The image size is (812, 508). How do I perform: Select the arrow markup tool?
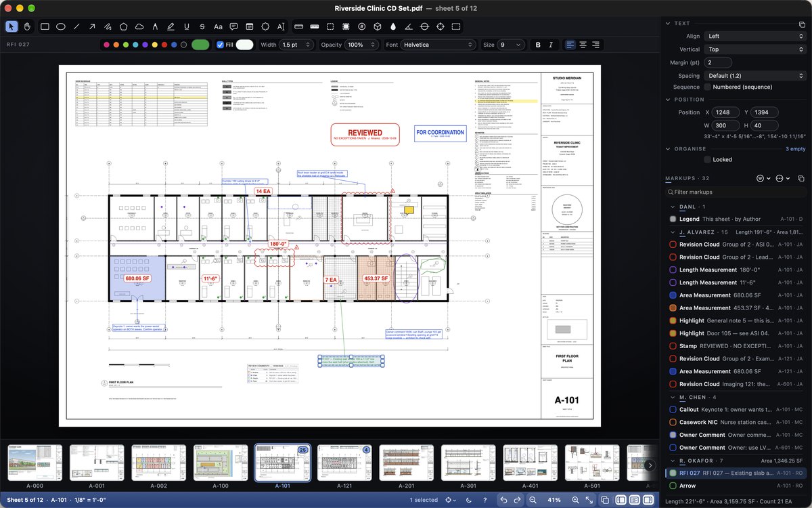92,26
